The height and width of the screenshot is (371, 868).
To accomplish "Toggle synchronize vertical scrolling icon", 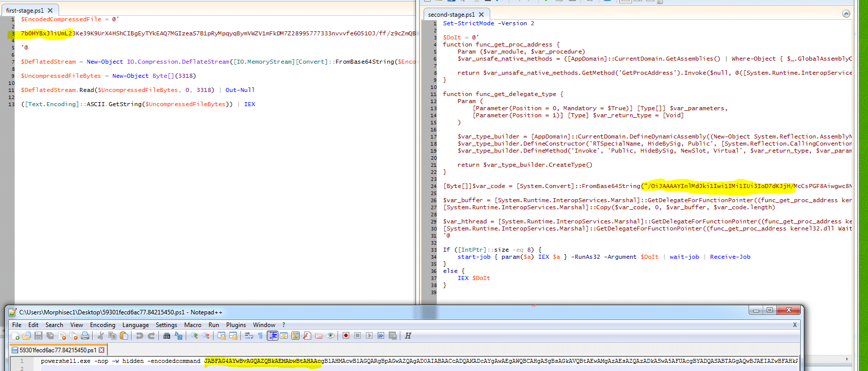I will (x=222, y=336).
